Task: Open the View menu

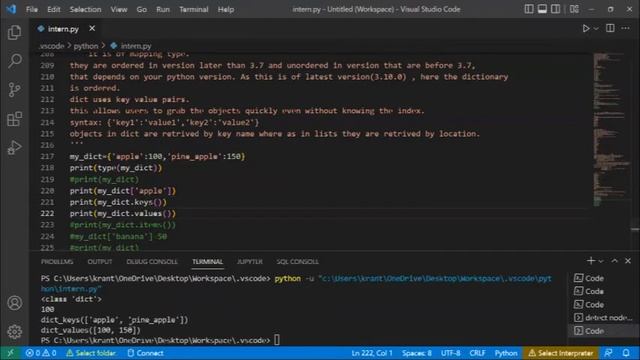Action: click(x=119, y=9)
